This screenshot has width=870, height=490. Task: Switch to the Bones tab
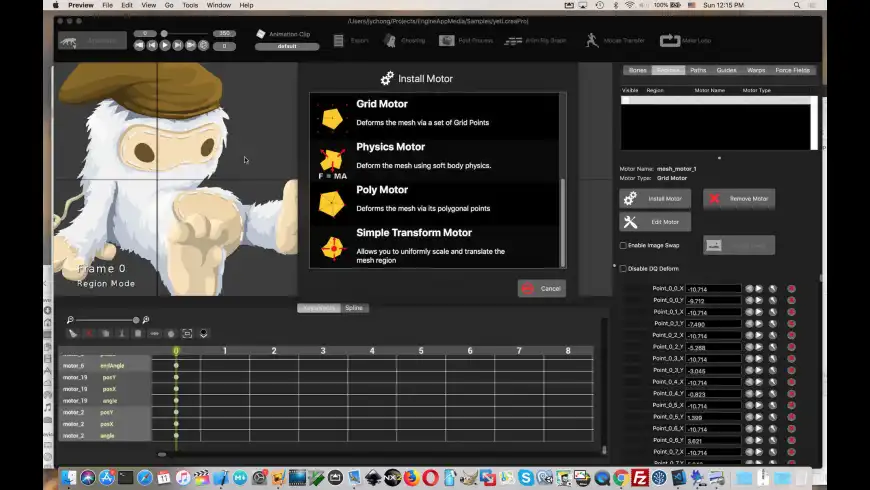click(637, 70)
